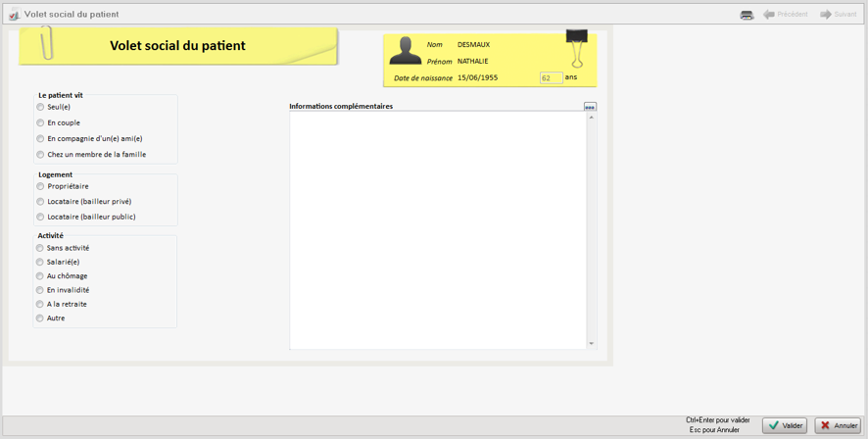Go to the next page with Suivant
This screenshot has width=868, height=439.
(x=839, y=15)
